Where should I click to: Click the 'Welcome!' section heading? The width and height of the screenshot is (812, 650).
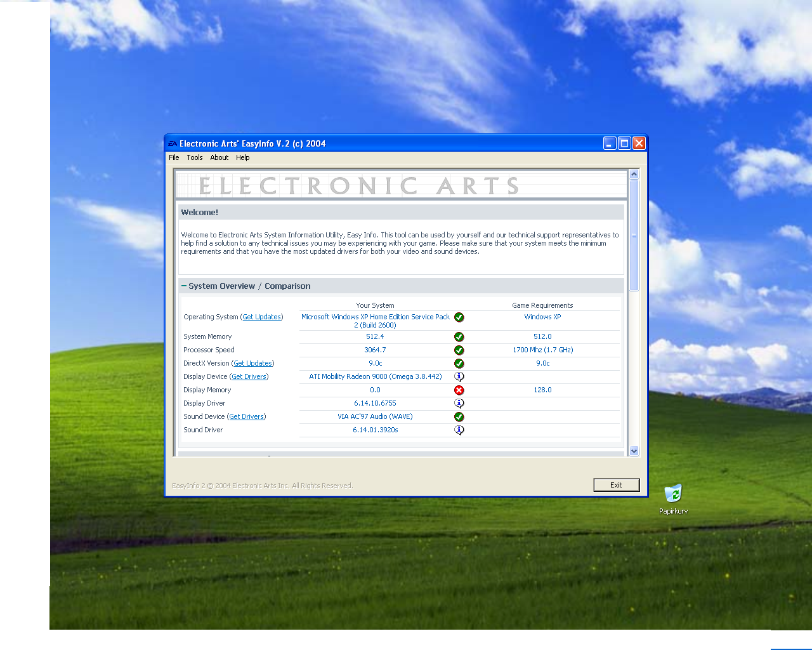pyautogui.click(x=200, y=213)
